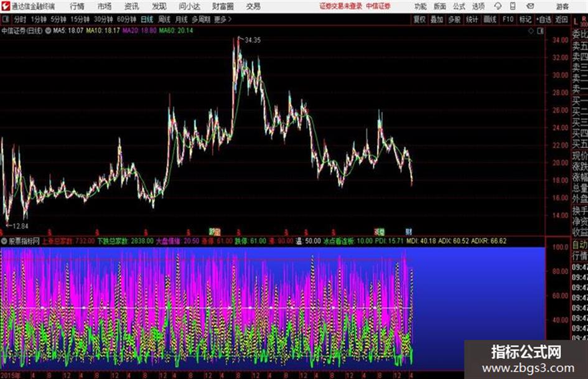Open the 行情 menu
Screen dimensions: 588x379
77,6
